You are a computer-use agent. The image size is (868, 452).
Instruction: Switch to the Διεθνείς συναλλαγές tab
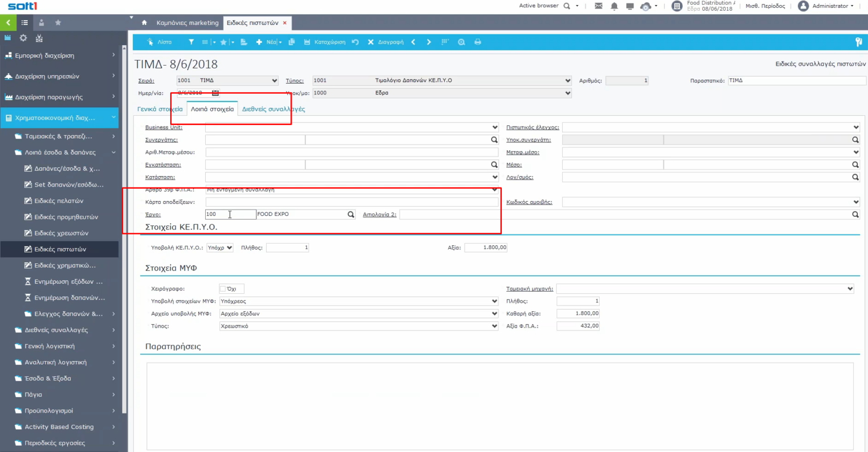(x=274, y=109)
